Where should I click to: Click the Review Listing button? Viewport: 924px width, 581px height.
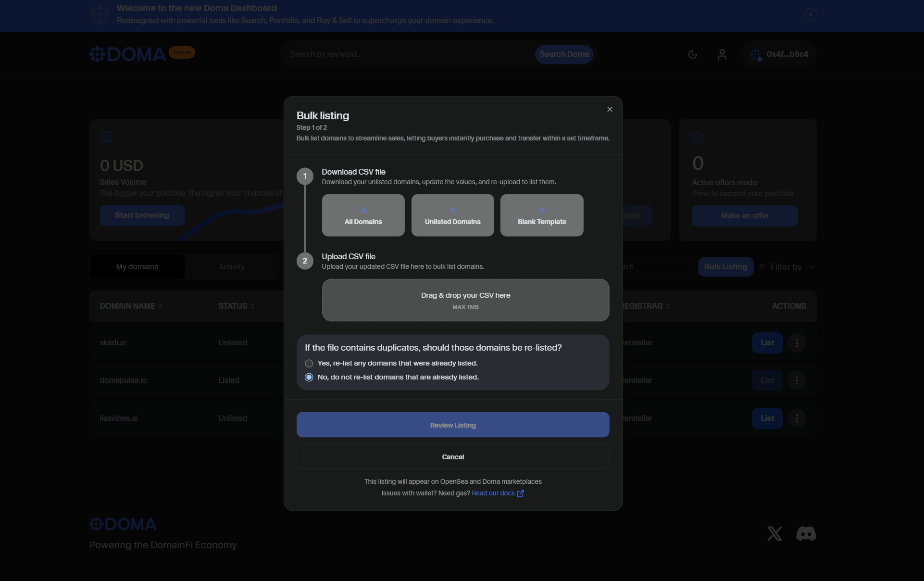pos(452,425)
